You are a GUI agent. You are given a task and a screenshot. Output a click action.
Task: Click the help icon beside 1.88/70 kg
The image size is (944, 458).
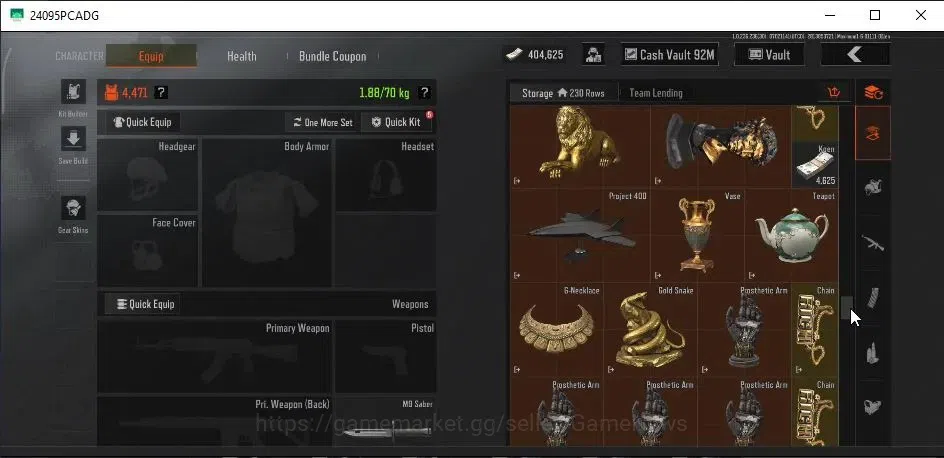click(x=424, y=93)
